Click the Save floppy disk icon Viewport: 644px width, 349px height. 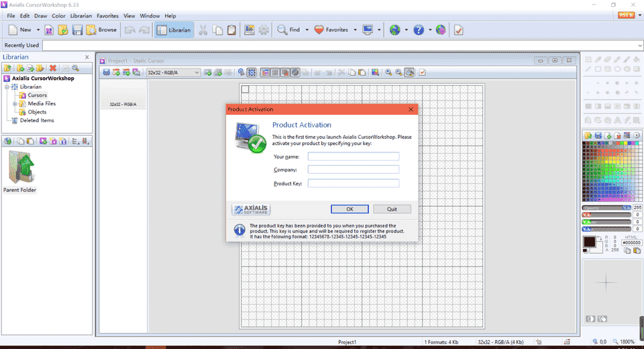77,30
